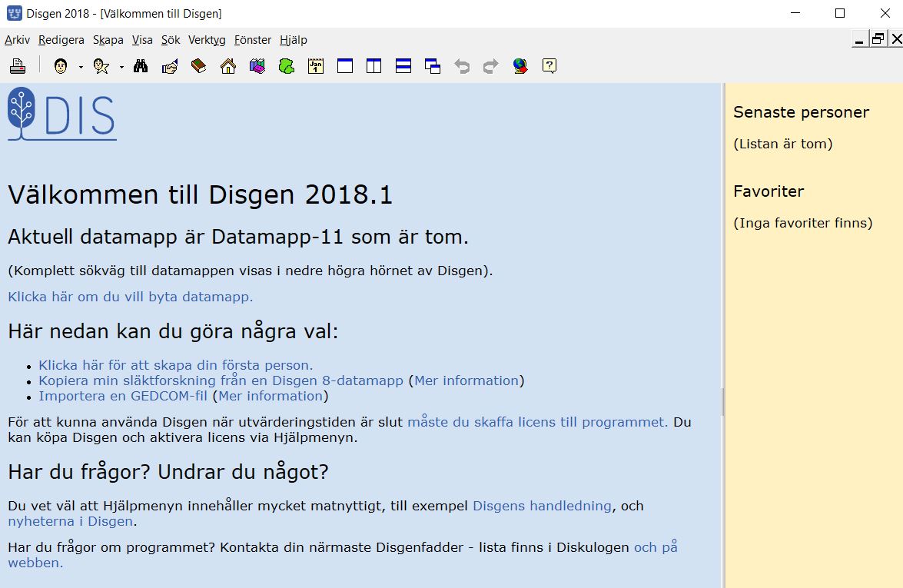
Task: Open dropdown arrow beside person-star icon
Action: pos(121,68)
